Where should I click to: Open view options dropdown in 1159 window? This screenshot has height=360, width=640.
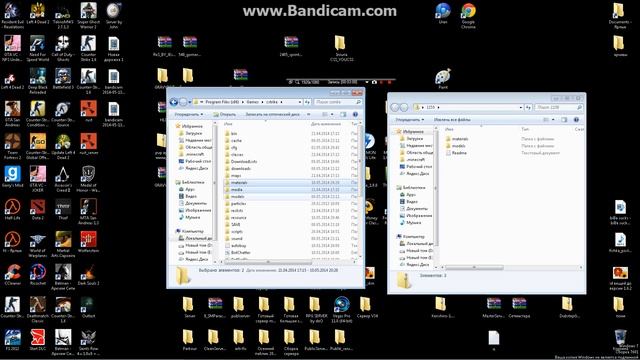point(553,120)
